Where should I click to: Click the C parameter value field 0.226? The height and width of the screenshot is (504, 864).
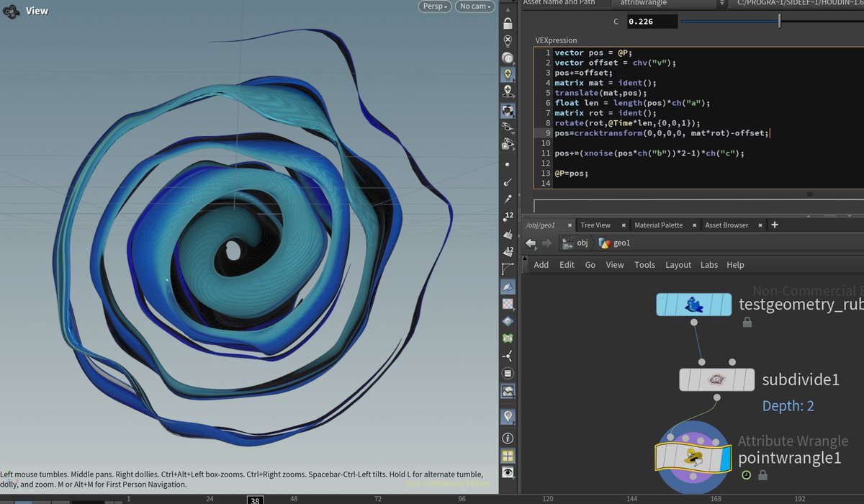(652, 22)
